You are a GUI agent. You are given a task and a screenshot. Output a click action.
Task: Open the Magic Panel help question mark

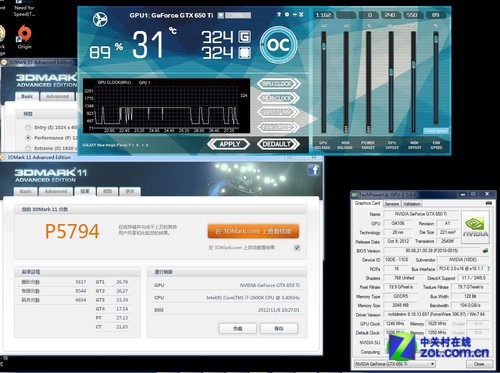tap(279, 14)
